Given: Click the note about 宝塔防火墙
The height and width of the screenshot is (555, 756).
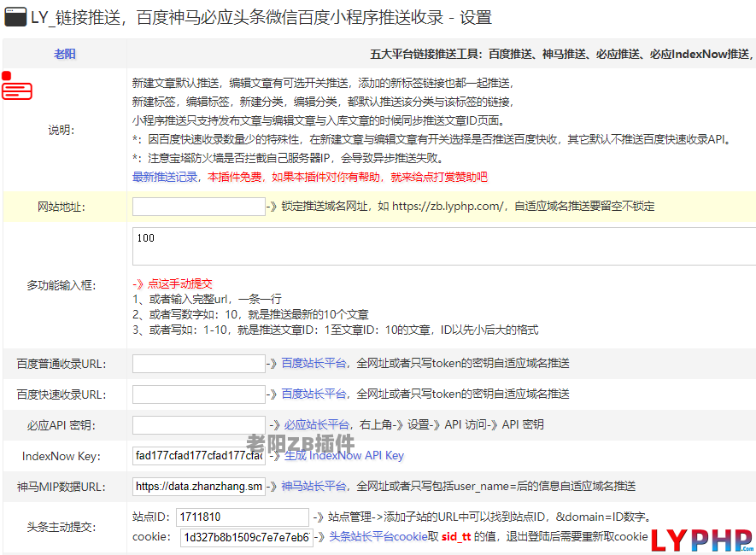Looking at the screenshot, I should pos(288,158).
